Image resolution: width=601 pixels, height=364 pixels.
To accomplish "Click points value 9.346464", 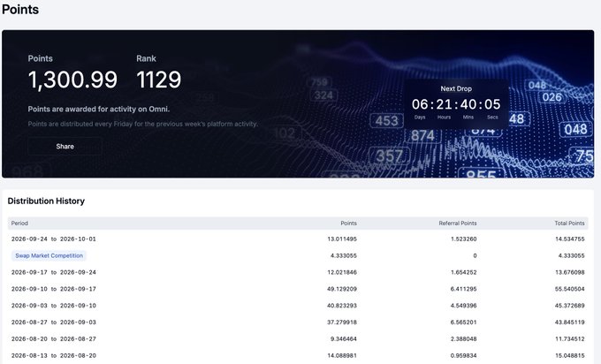I will point(344,338).
